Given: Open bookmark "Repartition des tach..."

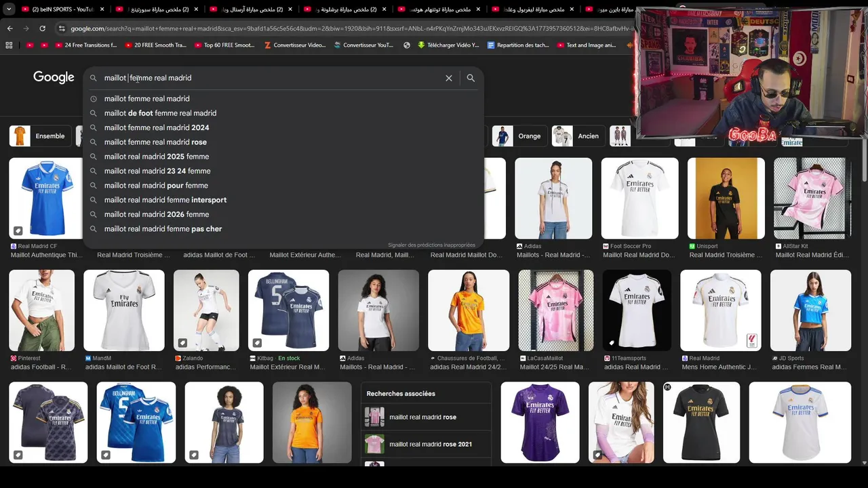Looking at the screenshot, I should point(517,45).
